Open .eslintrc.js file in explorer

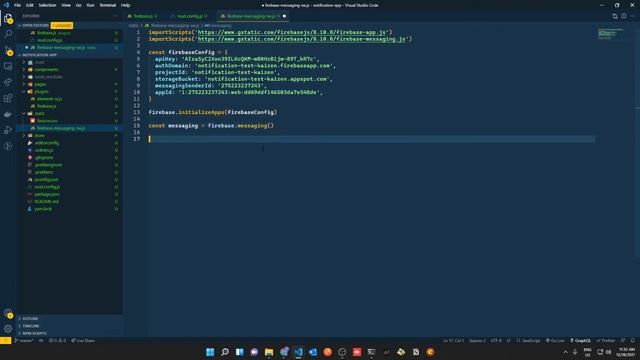point(44,150)
